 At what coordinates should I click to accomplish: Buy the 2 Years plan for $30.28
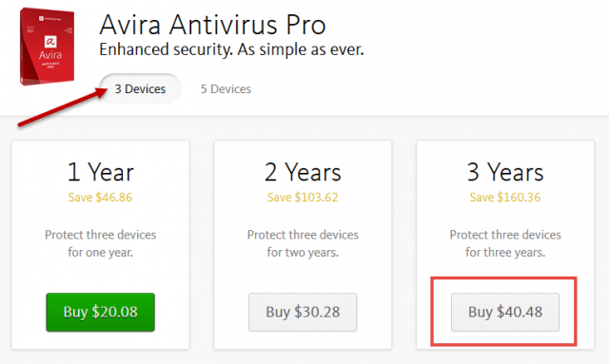(303, 312)
